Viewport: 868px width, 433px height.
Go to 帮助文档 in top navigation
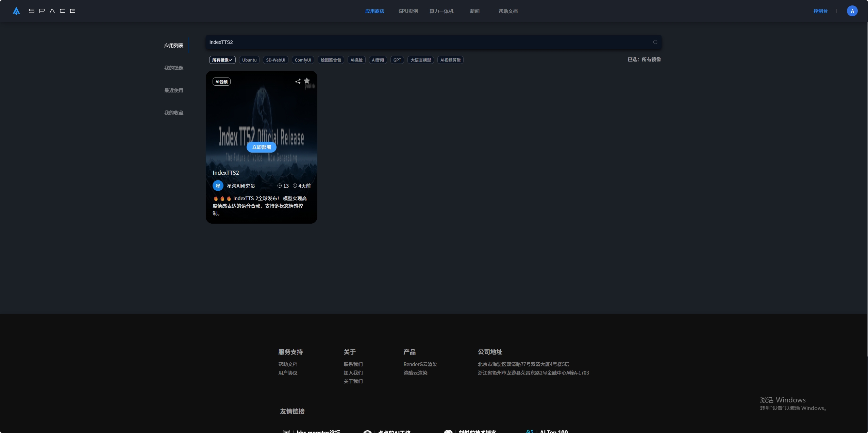[x=508, y=11]
